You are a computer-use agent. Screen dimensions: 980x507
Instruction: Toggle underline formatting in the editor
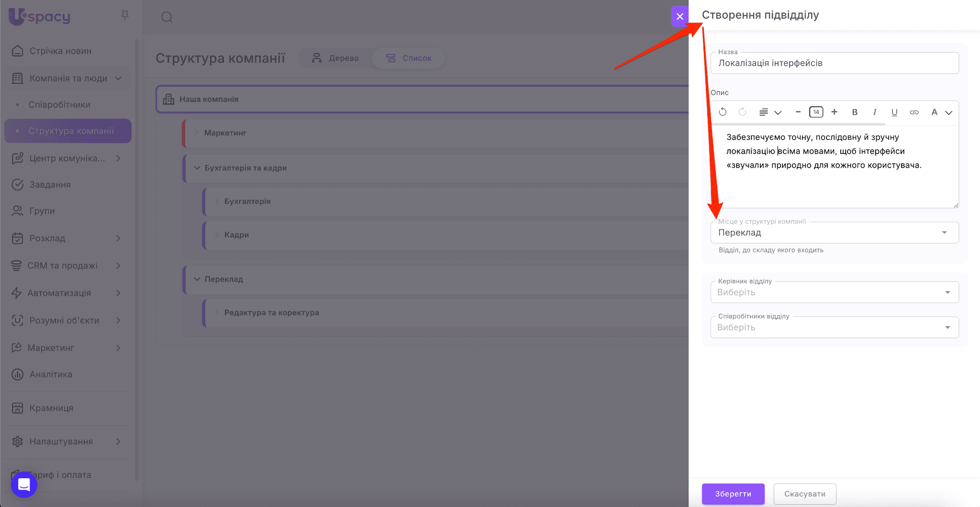894,112
